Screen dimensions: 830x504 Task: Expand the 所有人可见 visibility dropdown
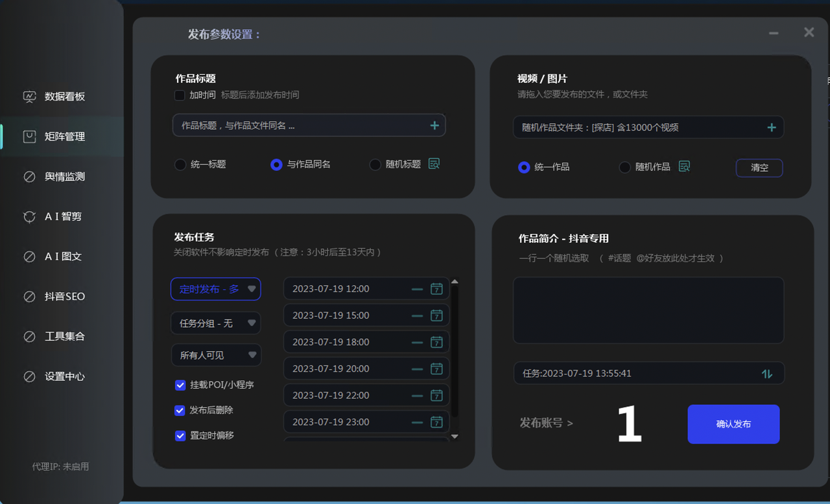(215, 355)
